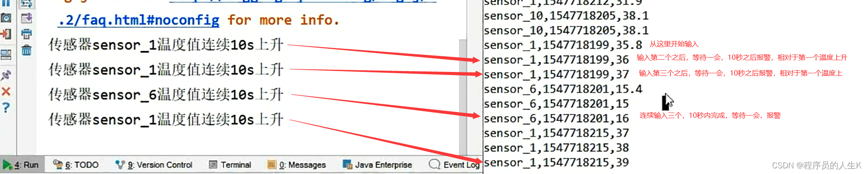
Task: Click the pause output icon
Action: pos(6,3)
